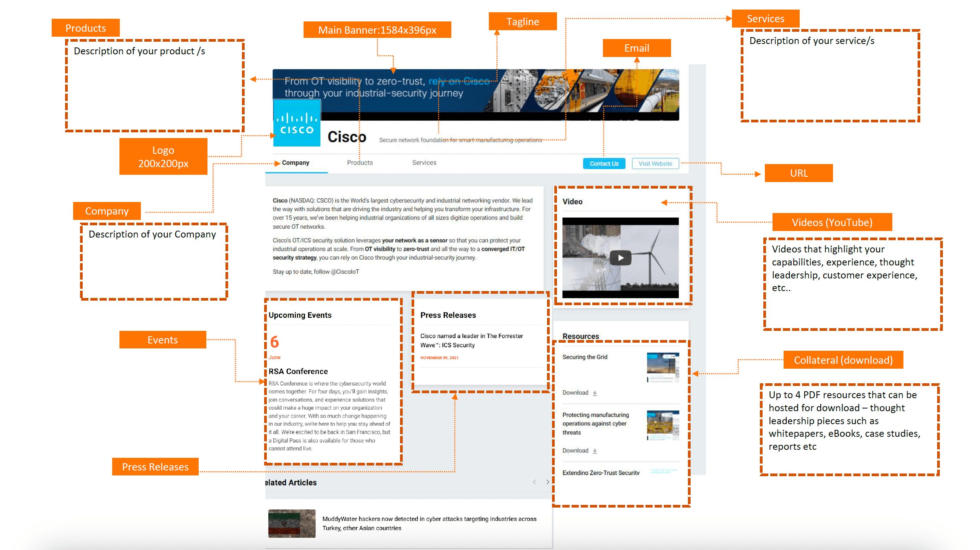Go to previous related article arrow
Screen dimensions: 980x550
[x=534, y=482]
